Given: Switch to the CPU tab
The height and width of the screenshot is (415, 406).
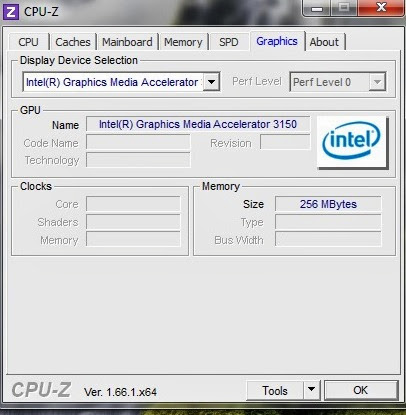Looking at the screenshot, I should click(x=28, y=42).
